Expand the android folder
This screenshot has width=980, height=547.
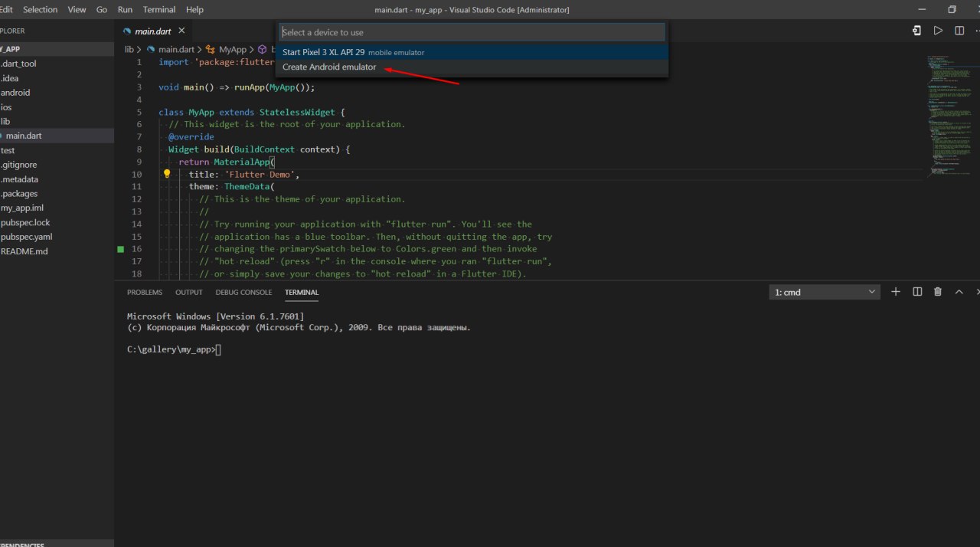click(x=57, y=93)
